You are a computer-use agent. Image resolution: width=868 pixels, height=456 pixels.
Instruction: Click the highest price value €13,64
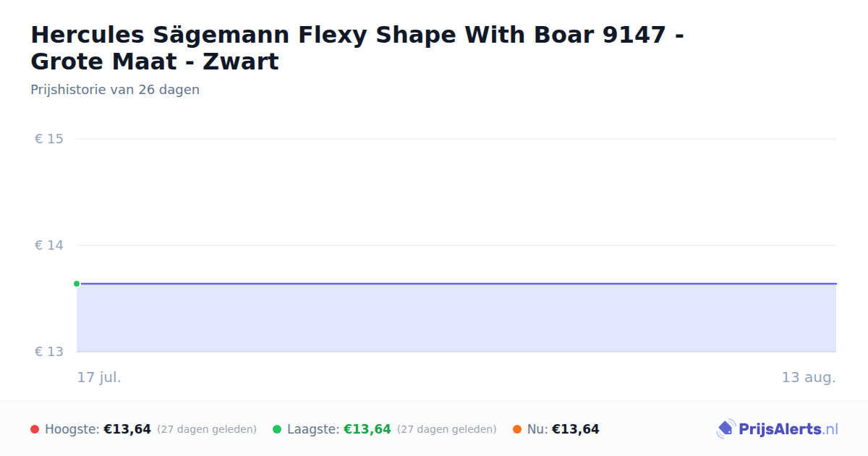tap(127, 429)
